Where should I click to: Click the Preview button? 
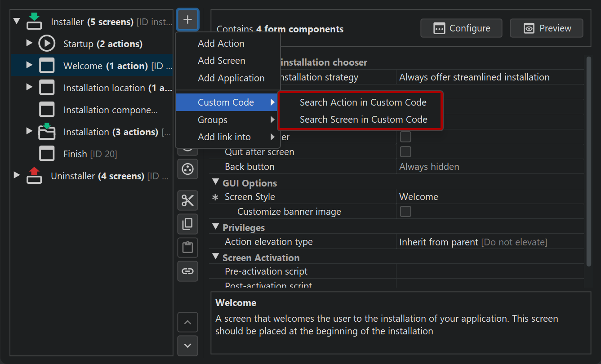(x=546, y=28)
